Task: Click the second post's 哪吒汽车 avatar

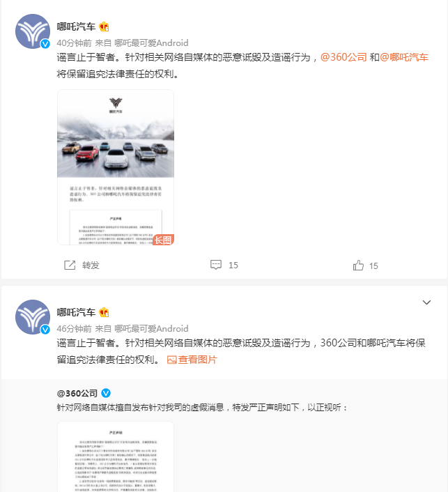Action: click(33, 317)
